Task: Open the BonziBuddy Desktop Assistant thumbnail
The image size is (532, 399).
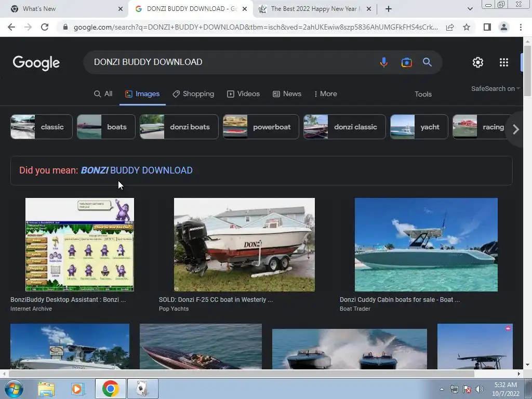Action: (x=79, y=245)
